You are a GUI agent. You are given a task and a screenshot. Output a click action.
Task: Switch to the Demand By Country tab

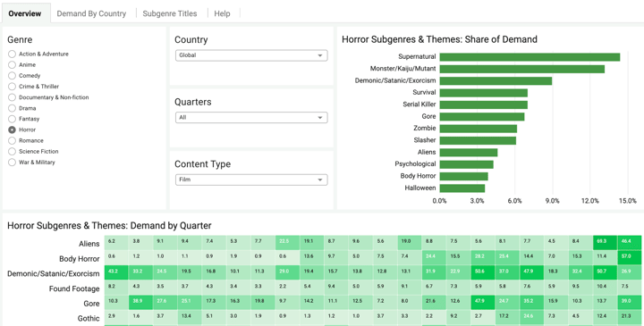click(x=91, y=13)
